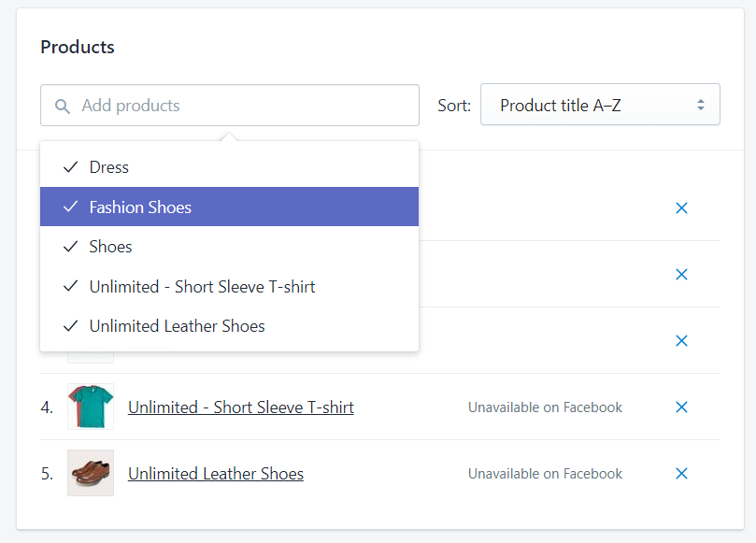Click the green T-shirt product thumbnail
The height and width of the screenshot is (543, 756).
click(91, 407)
